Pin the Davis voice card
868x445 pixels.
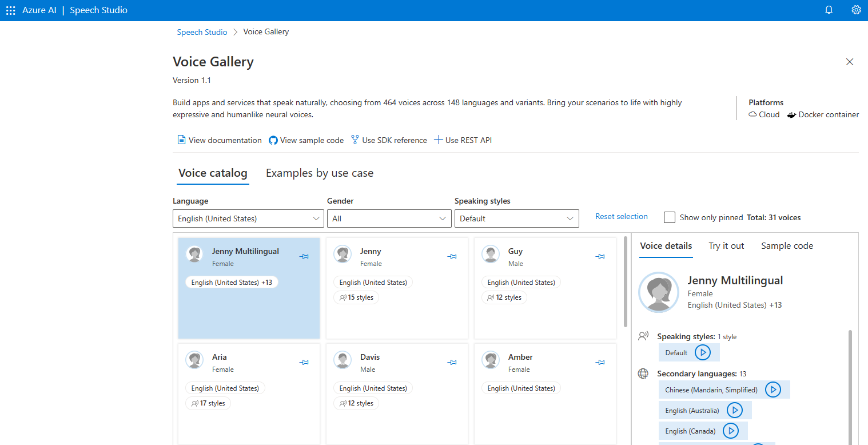coord(452,363)
